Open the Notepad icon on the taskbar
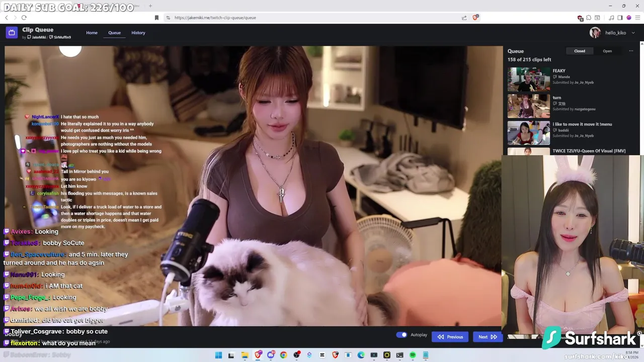Viewport: 644px width, 362px height. [426, 355]
